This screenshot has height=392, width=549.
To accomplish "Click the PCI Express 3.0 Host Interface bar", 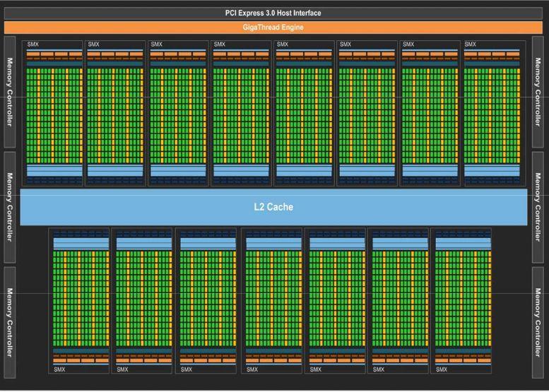I will [x=273, y=13].
